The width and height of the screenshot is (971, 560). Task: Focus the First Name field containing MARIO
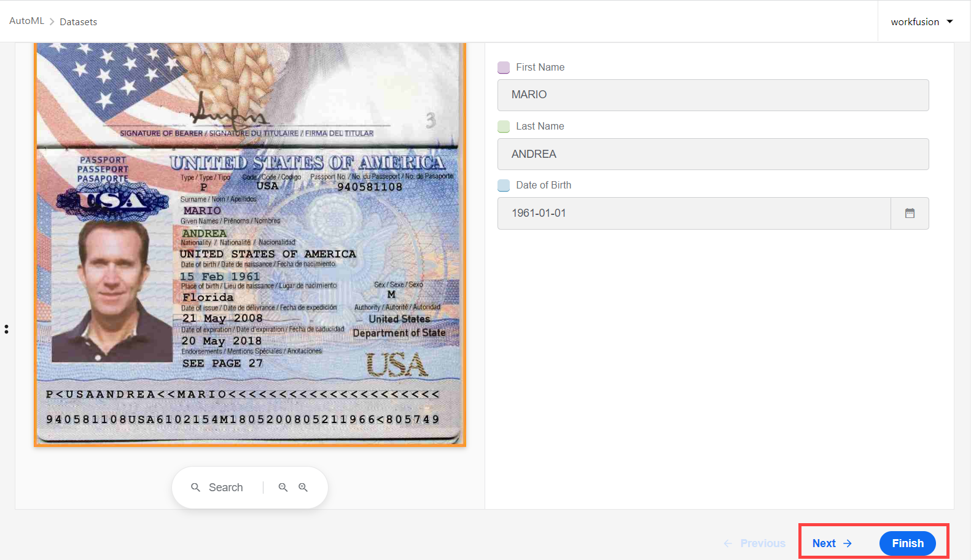[x=713, y=95]
